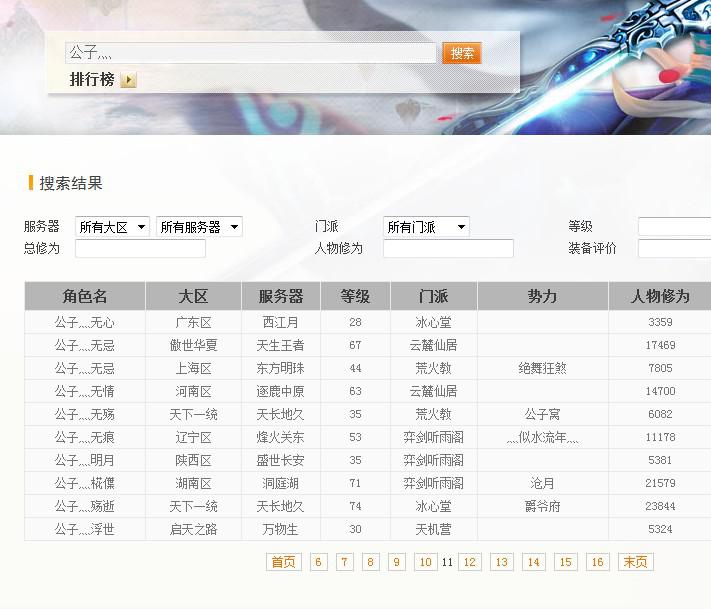Go to 首页 first page

point(284,562)
